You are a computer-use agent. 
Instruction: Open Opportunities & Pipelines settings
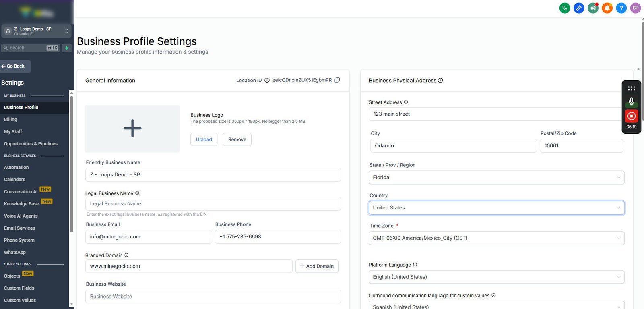point(31,143)
